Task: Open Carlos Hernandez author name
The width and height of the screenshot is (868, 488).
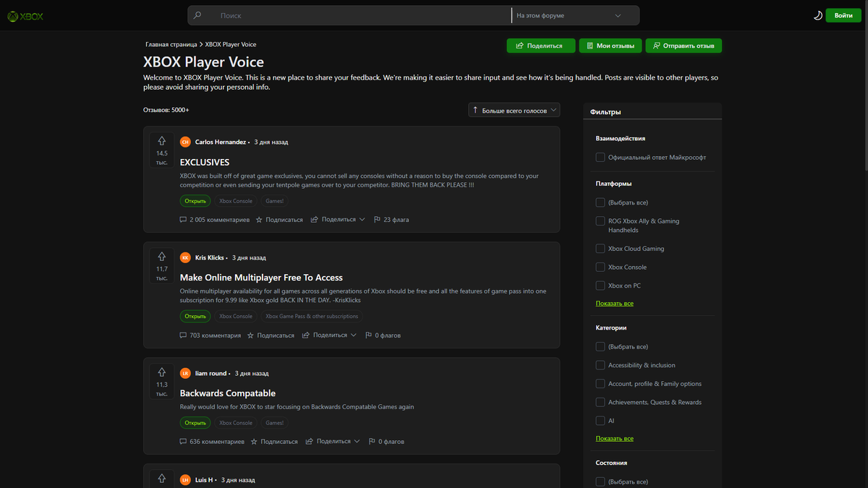Action: click(221, 142)
